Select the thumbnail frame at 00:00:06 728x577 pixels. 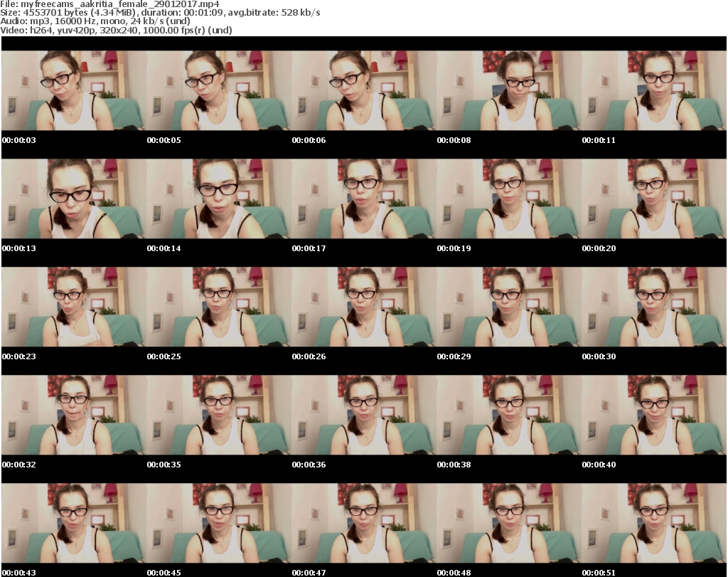pos(364,90)
